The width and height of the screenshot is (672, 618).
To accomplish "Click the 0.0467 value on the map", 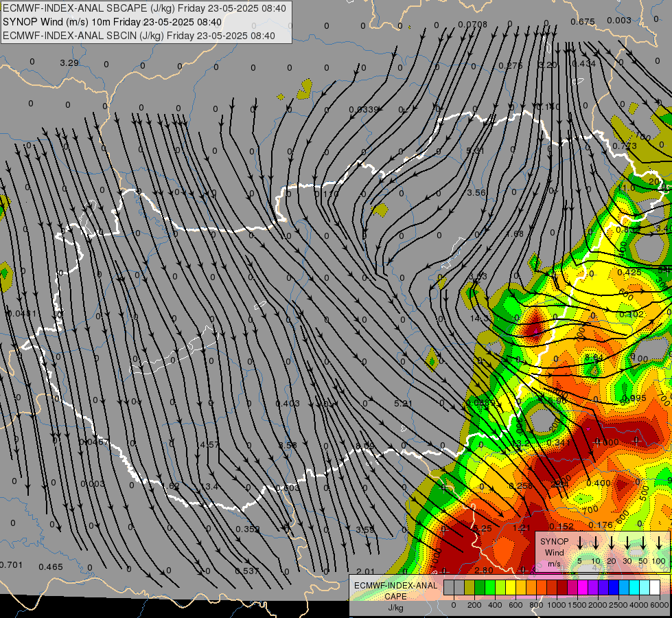I will (x=94, y=442).
